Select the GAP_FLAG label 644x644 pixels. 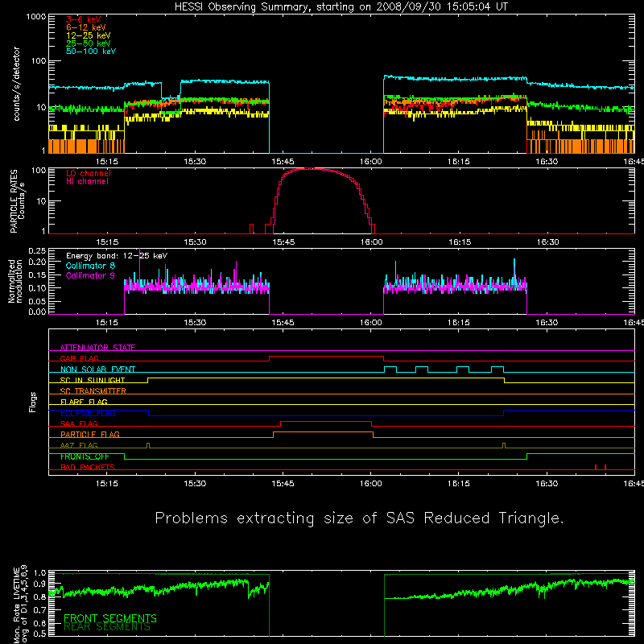79,358
